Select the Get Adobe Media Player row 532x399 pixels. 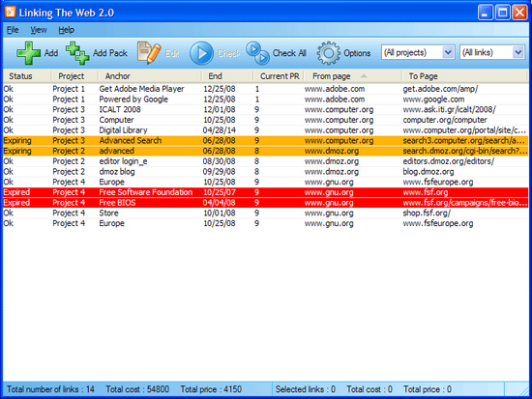(266, 89)
